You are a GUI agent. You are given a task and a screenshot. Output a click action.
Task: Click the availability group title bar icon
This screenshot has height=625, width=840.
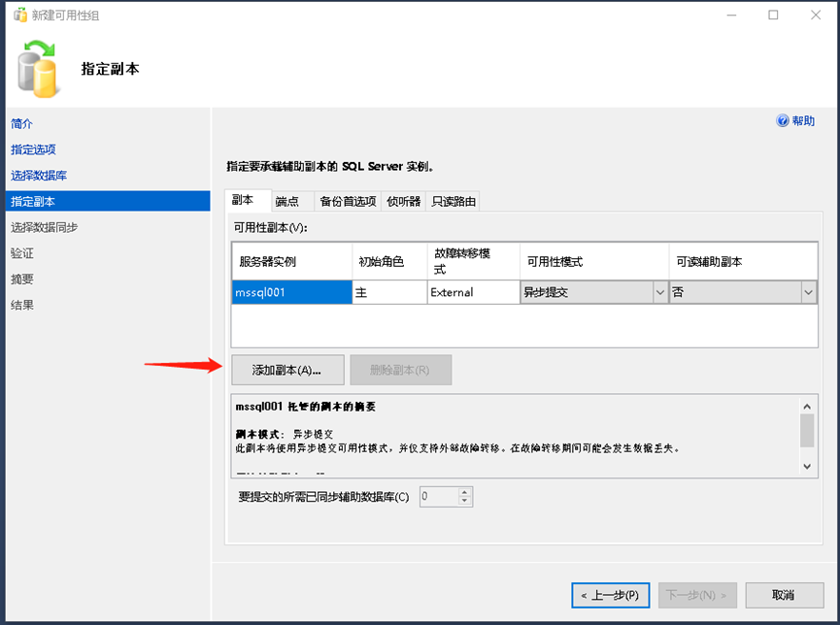click(19, 15)
